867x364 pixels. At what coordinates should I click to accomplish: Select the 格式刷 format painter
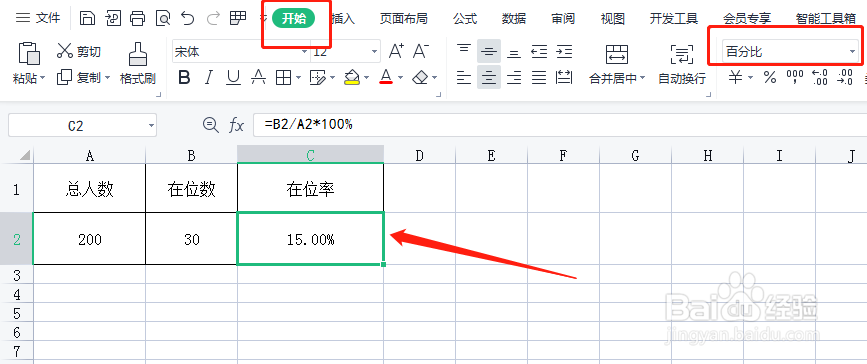coord(138,63)
